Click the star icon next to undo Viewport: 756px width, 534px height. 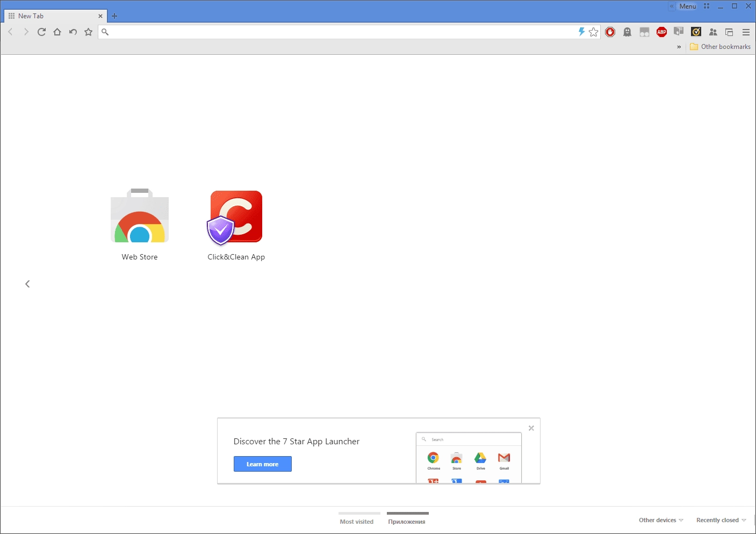pos(89,32)
